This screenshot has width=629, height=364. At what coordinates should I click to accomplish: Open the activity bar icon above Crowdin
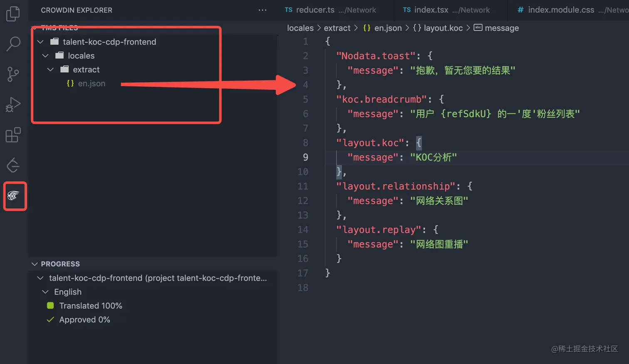pos(13,165)
